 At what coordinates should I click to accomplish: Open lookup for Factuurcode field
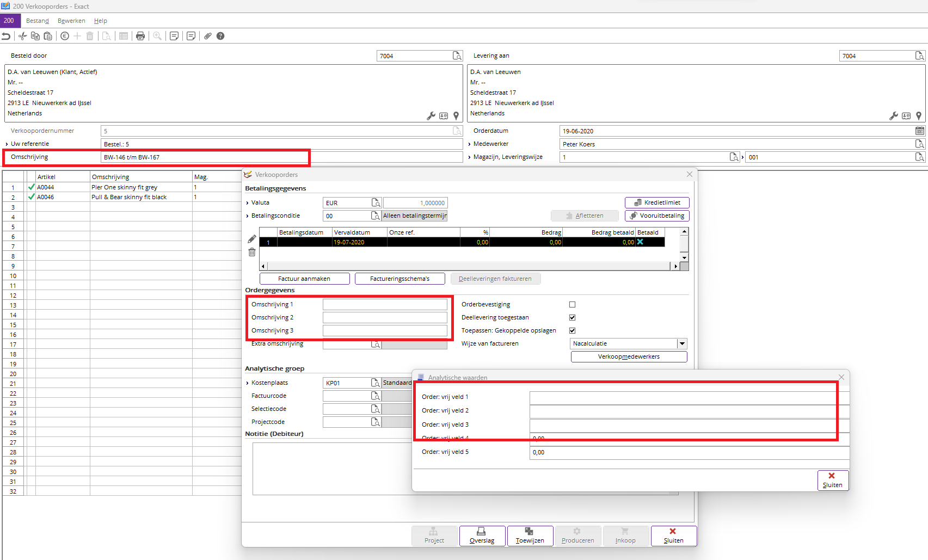point(376,396)
